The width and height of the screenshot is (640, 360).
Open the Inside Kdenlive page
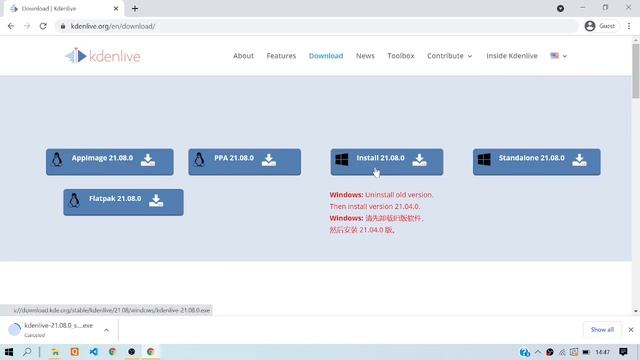click(511, 56)
